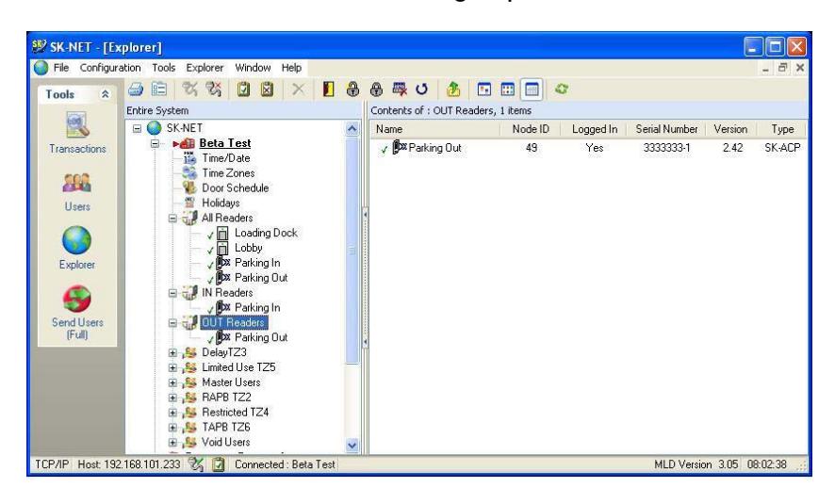835x504 pixels.
Task: Expand the TAPB TZ6 group
Action: click(172, 427)
